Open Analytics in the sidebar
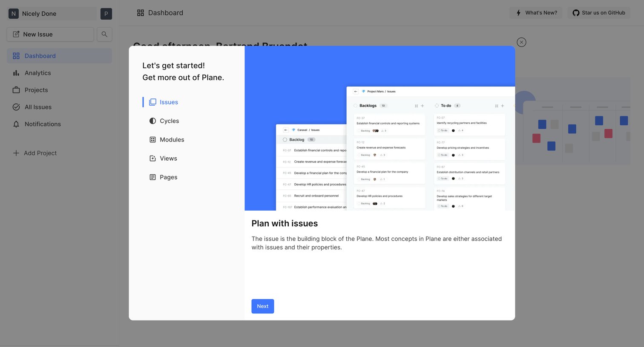The image size is (644, 347). coord(59,73)
